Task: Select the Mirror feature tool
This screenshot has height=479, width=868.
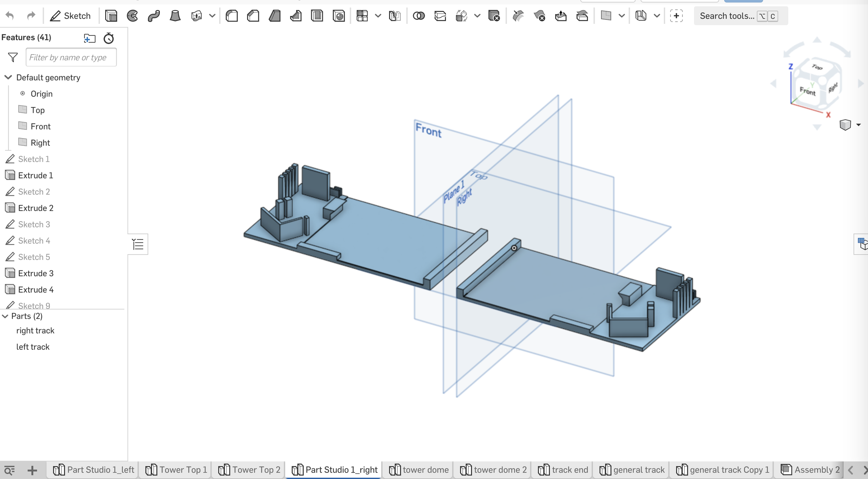Action: pyautogui.click(x=395, y=16)
